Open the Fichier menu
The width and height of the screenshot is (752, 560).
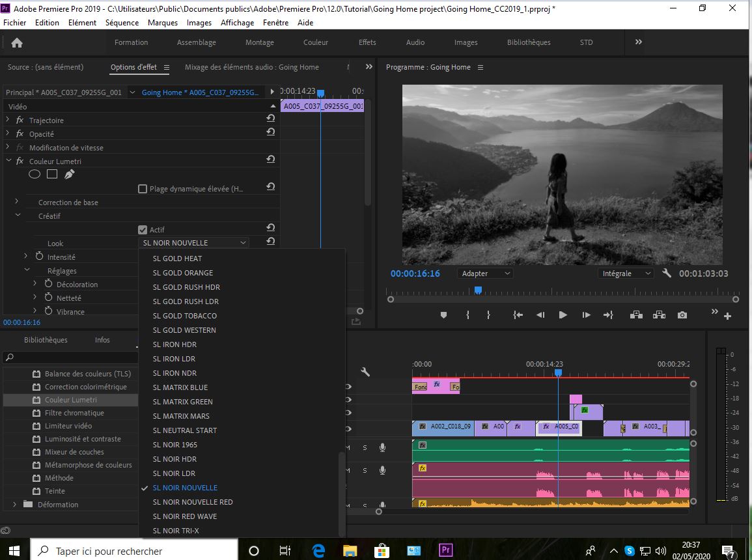[x=15, y=23]
